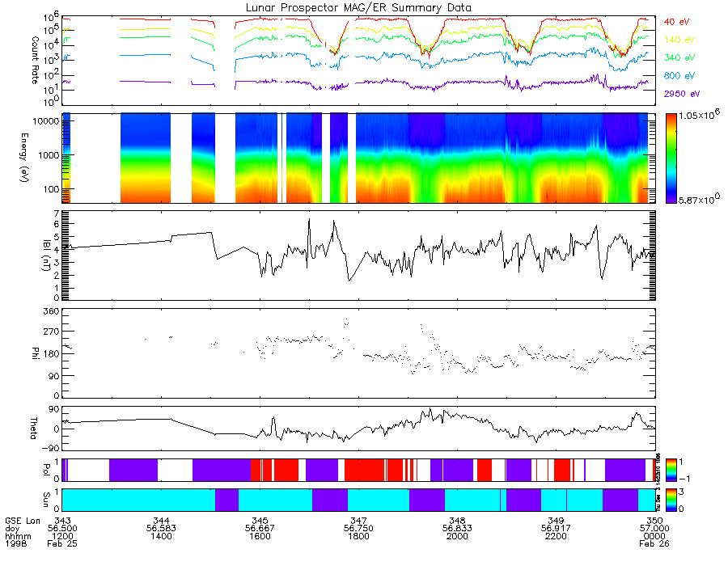Click the day-of-year value '56.750'

[x=358, y=529]
